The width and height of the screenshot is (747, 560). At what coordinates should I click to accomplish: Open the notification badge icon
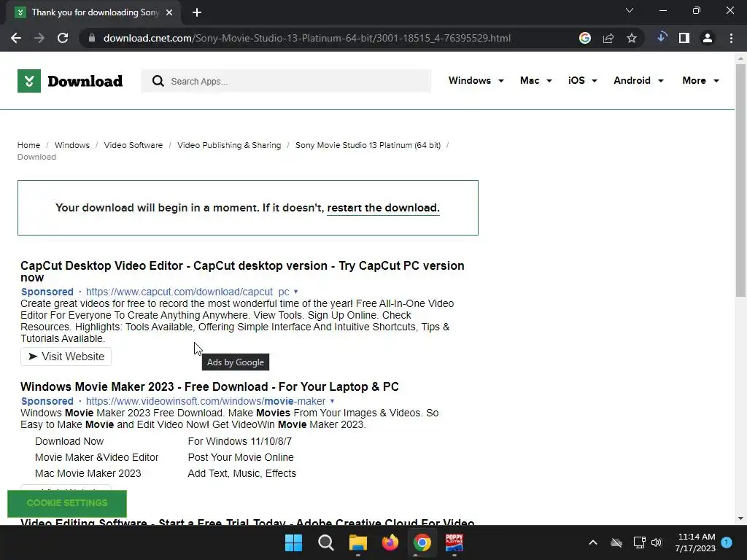[x=727, y=542]
